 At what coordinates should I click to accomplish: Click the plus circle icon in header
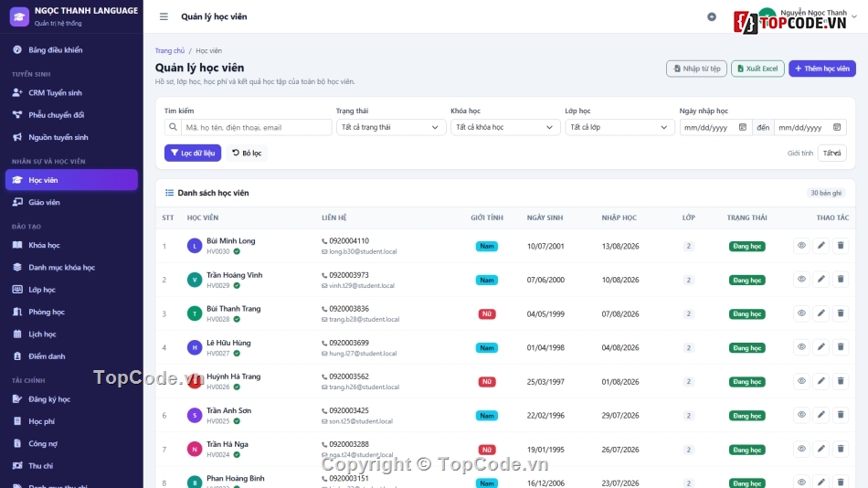(x=712, y=17)
